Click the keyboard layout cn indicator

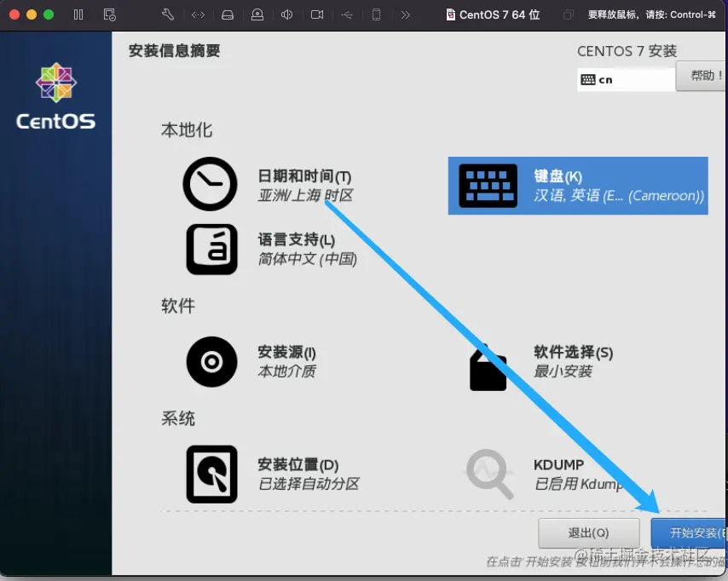click(626, 80)
